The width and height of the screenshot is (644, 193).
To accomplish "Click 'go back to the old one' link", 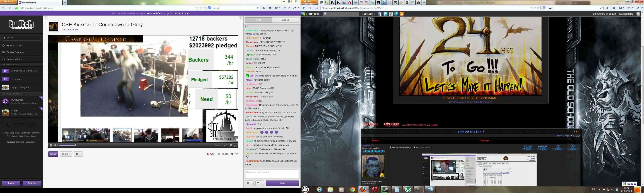I will tap(178, 13).
